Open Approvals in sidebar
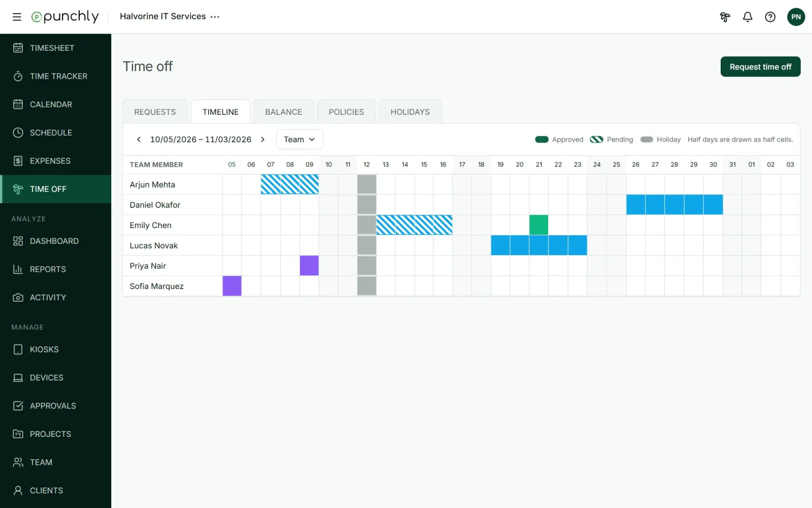 pyautogui.click(x=56, y=406)
